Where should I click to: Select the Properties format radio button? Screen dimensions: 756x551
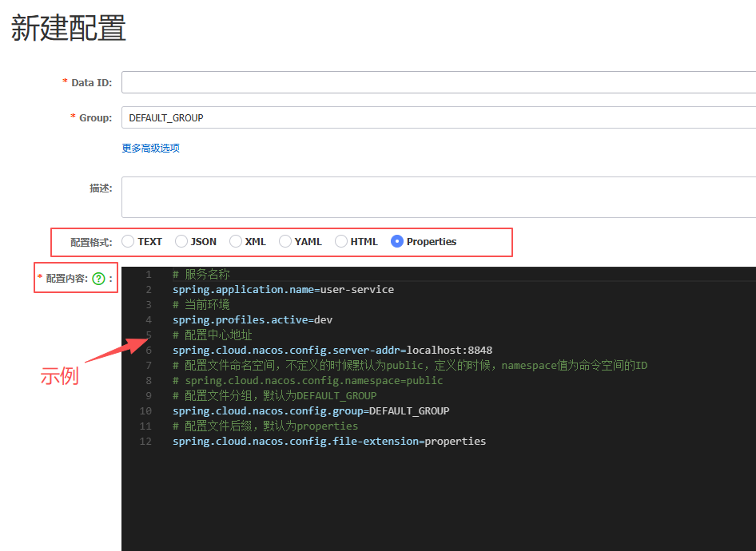(x=397, y=241)
